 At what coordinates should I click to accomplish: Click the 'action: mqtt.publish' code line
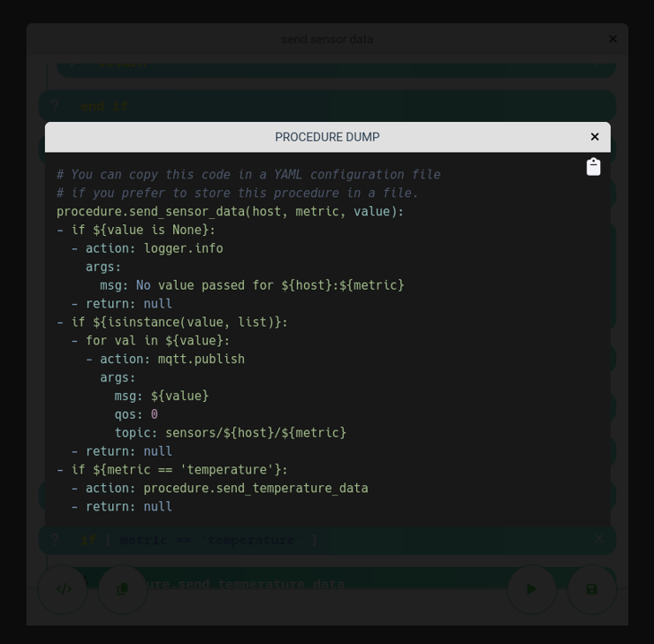point(171,359)
